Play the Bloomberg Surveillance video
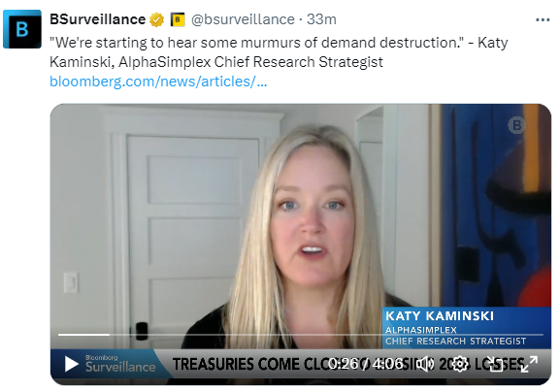This screenshot has height=392, width=560. (72, 364)
